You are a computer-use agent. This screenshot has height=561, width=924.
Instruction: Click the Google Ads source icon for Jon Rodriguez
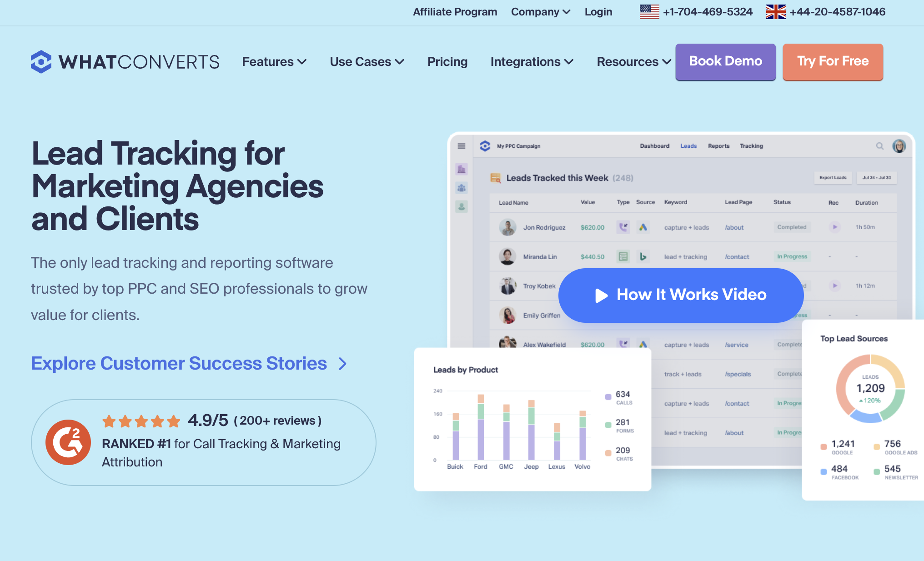[643, 227]
